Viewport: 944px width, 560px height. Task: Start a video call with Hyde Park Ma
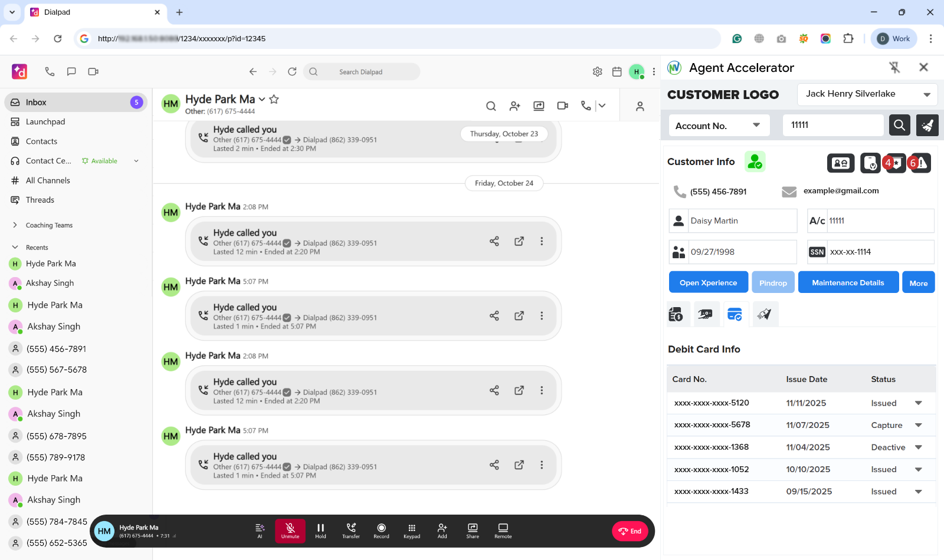[x=563, y=106]
